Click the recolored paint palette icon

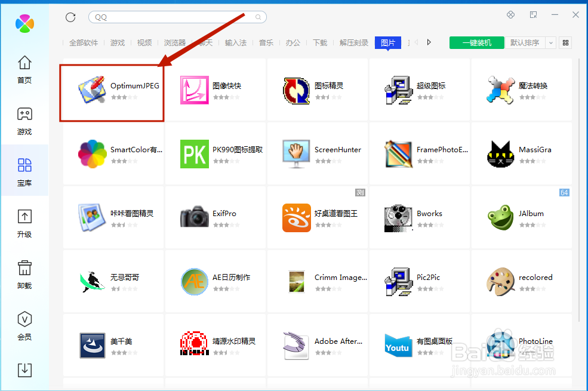pyautogui.click(x=501, y=282)
